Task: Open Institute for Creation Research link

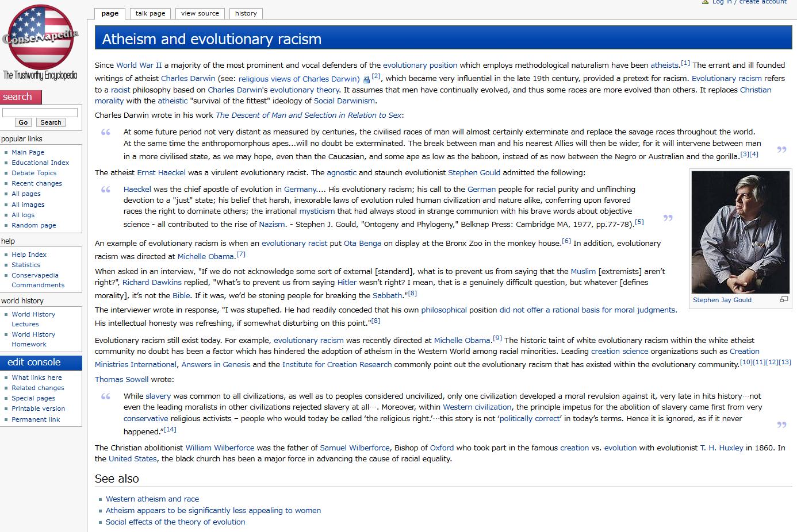Action: click(337, 365)
